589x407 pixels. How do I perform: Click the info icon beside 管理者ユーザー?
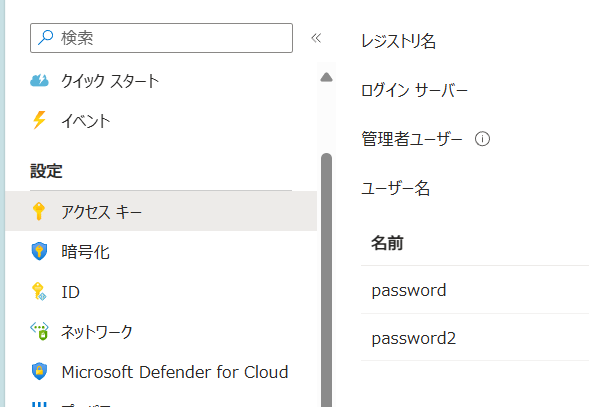(x=482, y=139)
